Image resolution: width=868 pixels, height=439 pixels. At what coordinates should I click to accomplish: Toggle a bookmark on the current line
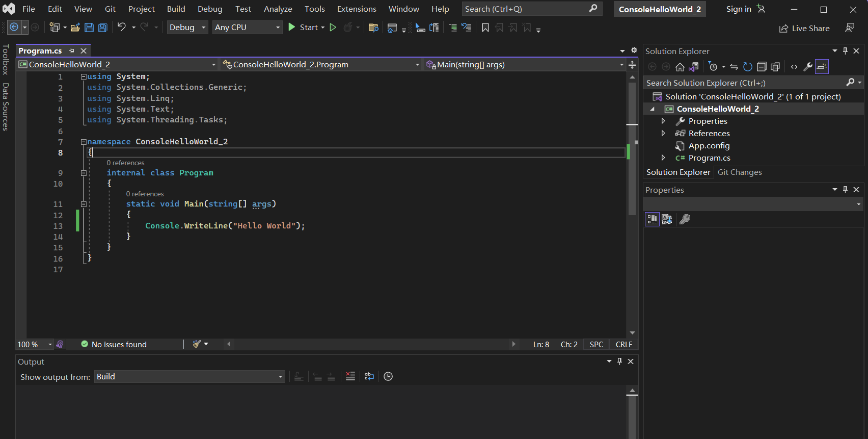485,28
